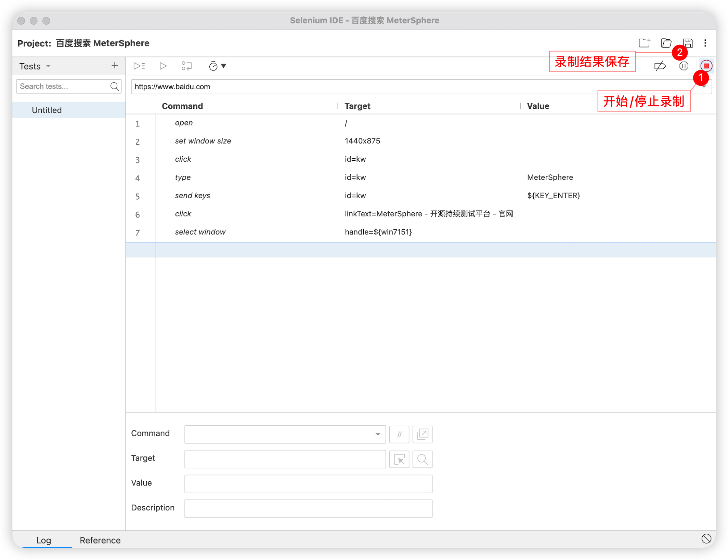The height and width of the screenshot is (560, 728).
Task: Switch to Log tab
Action: pyautogui.click(x=43, y=540)
